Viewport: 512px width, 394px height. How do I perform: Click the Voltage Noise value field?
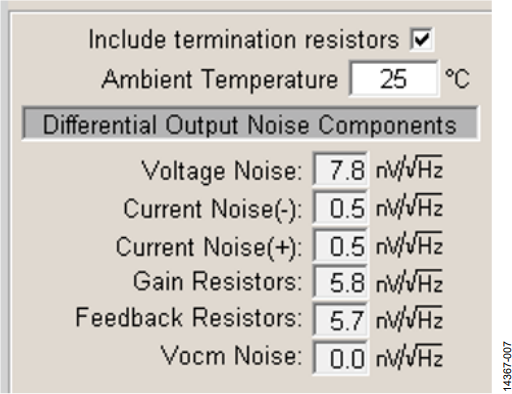(341, 169)
